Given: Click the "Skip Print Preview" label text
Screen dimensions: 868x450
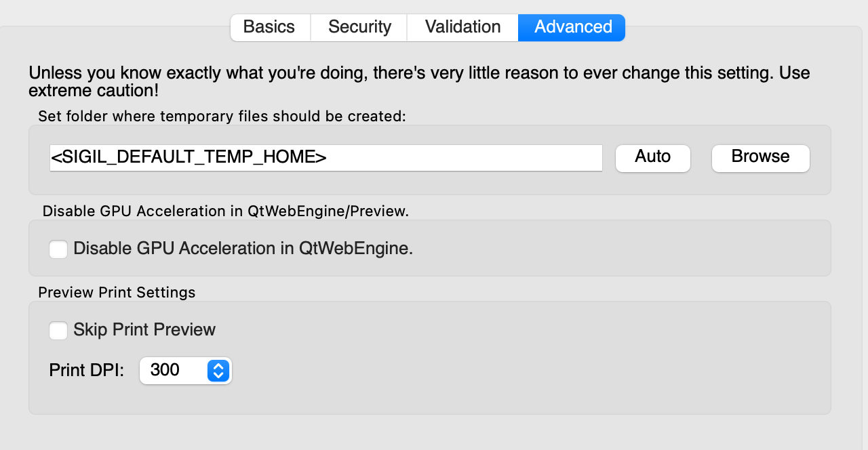Looking at the screenshot, I should (144, 330).
